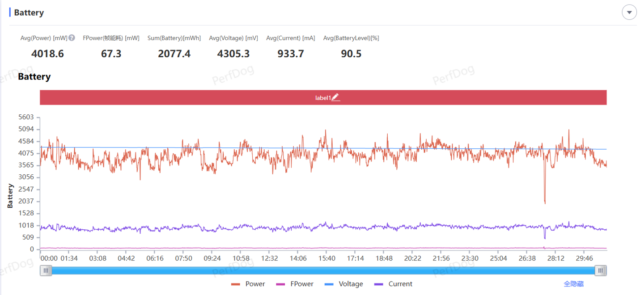Screen dimensions: 644x295
Task: Click the middle of the blue time range bar
Action: [323, 270]
